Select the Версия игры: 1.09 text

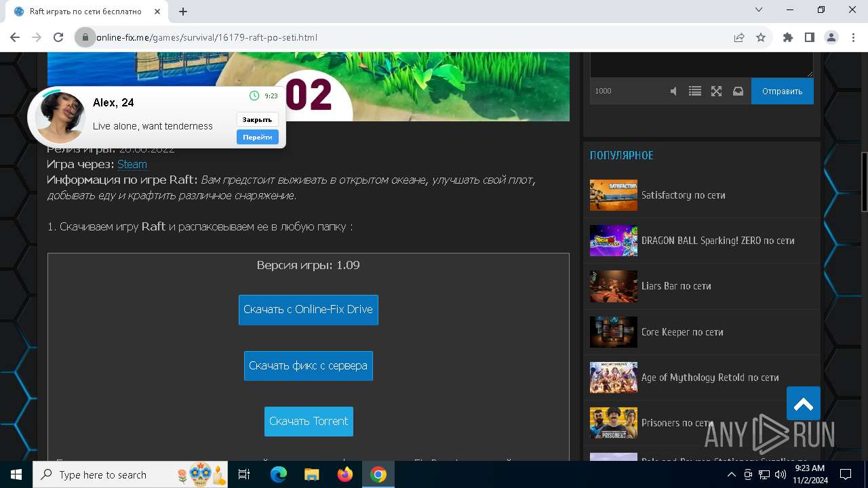309,265
